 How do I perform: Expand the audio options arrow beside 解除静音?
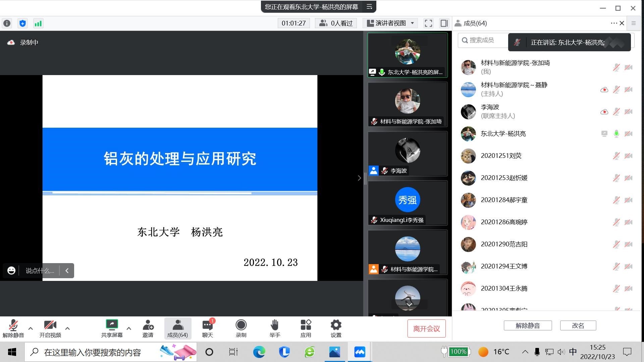(x=31, y=328)
